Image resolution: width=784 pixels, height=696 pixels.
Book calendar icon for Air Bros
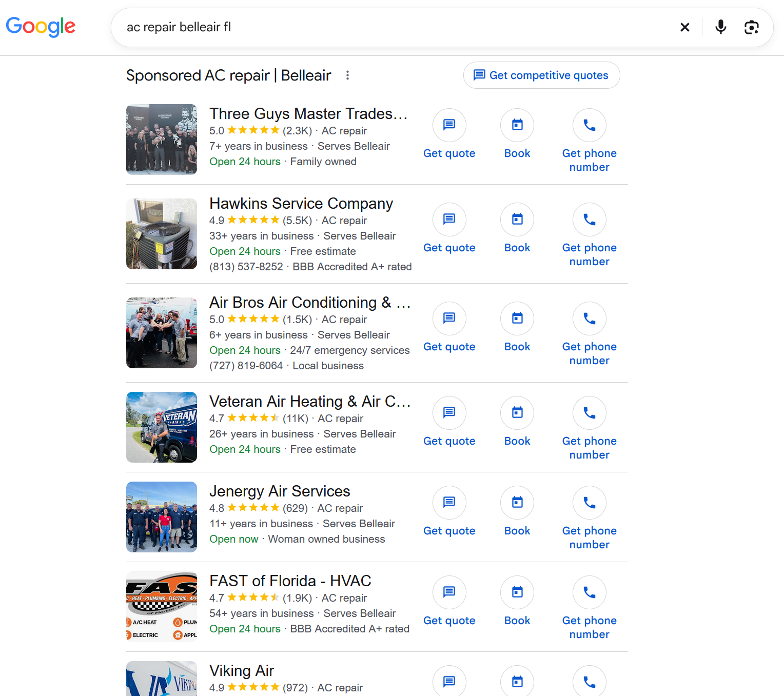coord(517,318)
